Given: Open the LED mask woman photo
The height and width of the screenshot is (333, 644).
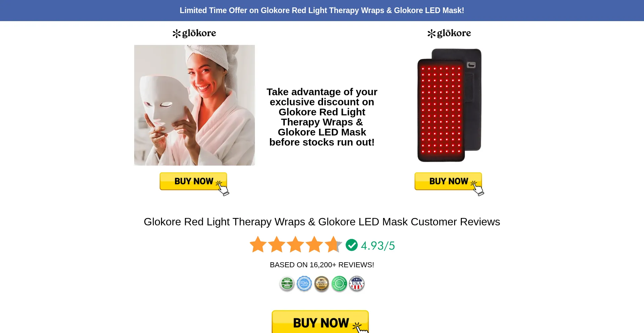Looking at the screenshot, I should click(x=195, y=105).
